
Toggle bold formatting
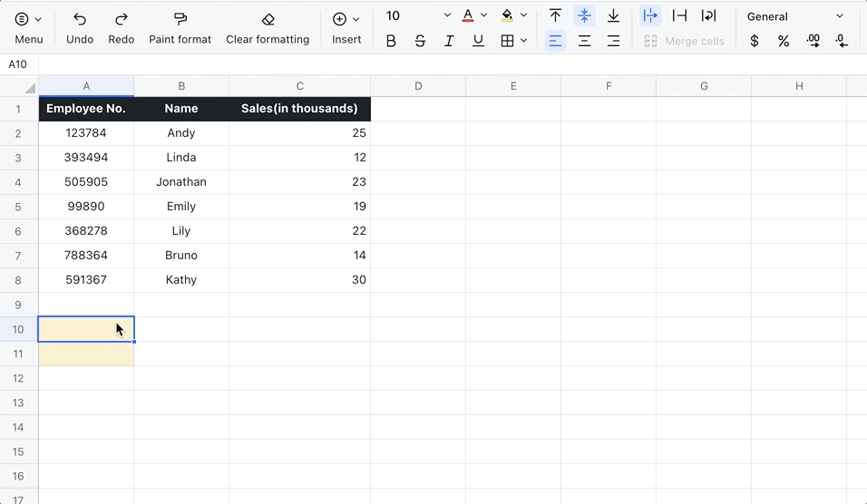coord(391,41)
